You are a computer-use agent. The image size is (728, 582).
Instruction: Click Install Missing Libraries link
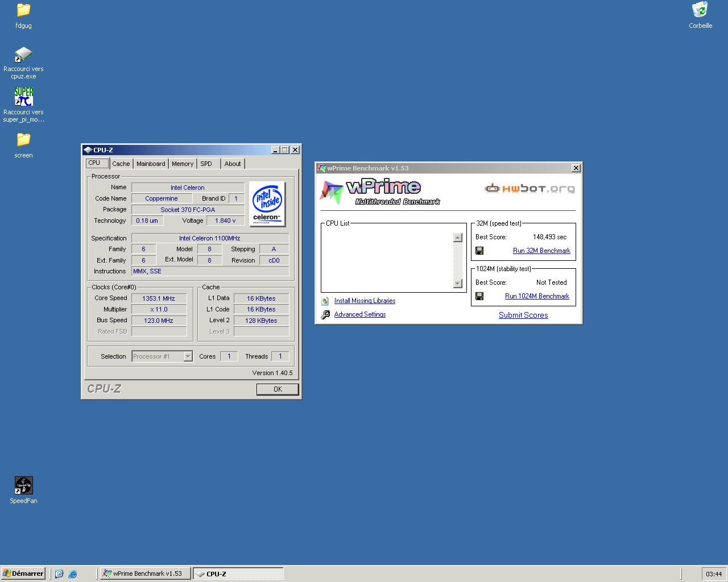coord(365,301)
